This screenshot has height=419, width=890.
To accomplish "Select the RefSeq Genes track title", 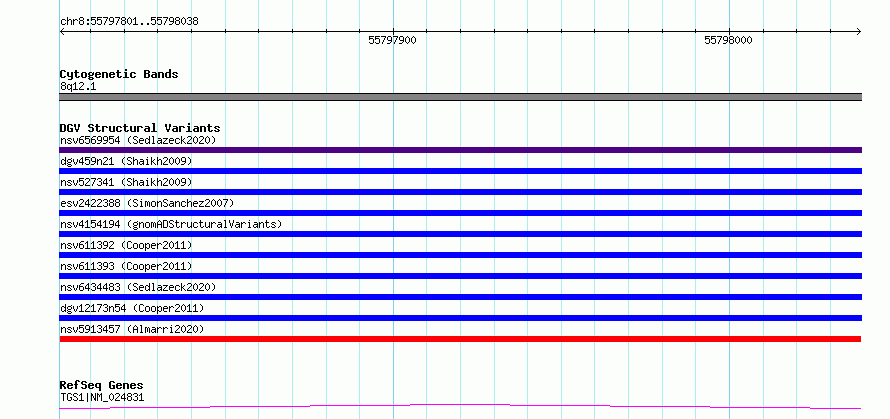I will (101, 386).
